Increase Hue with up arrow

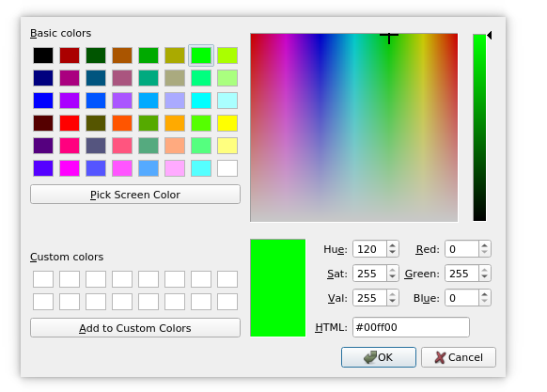(393, 245)
